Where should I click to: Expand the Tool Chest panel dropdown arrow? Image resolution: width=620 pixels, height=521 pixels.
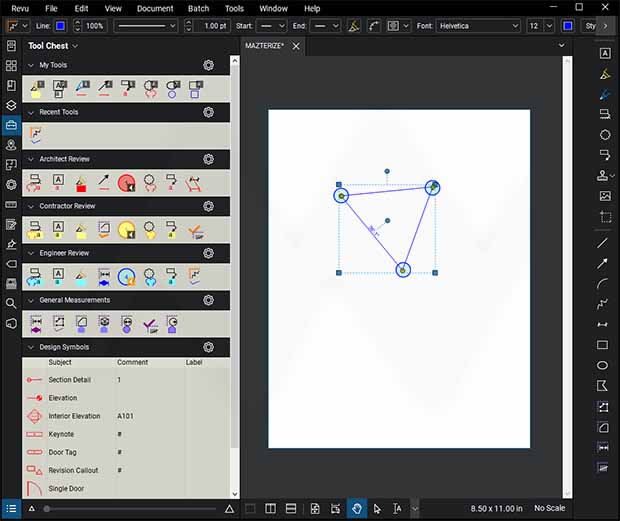click(76, 46)
